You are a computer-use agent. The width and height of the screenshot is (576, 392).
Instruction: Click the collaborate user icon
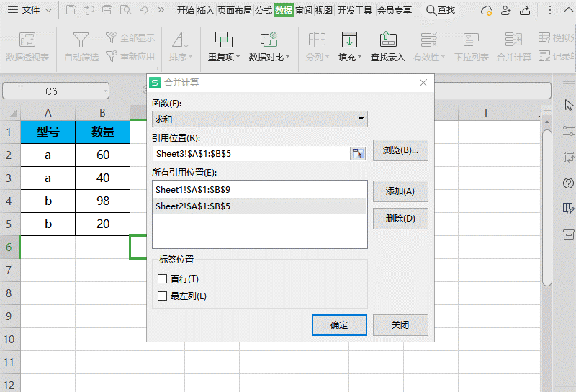click(506, 11)
